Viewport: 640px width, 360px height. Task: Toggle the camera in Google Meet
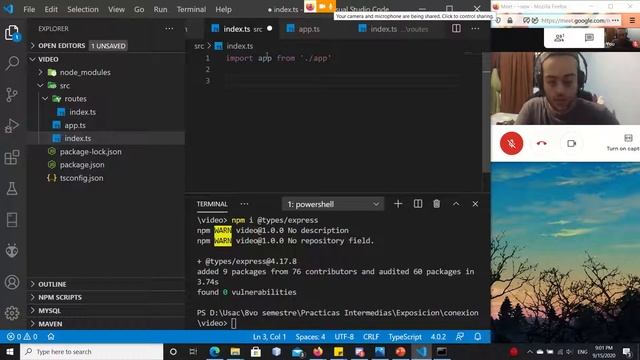click(571, 143)
